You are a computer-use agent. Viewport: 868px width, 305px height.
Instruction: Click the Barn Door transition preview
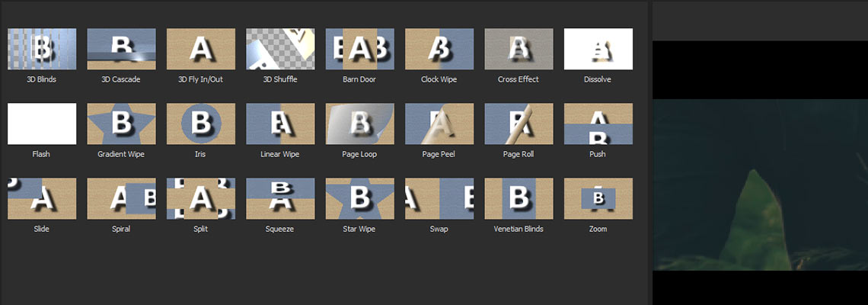360,49
